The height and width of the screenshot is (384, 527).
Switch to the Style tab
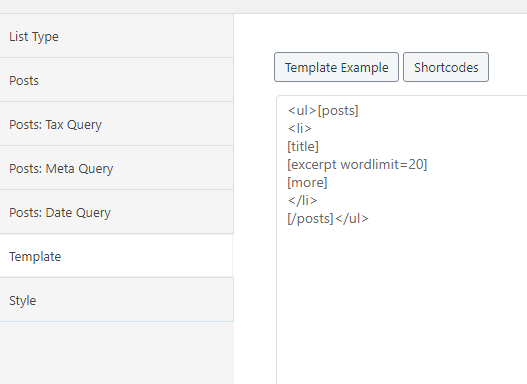(117, 300)
